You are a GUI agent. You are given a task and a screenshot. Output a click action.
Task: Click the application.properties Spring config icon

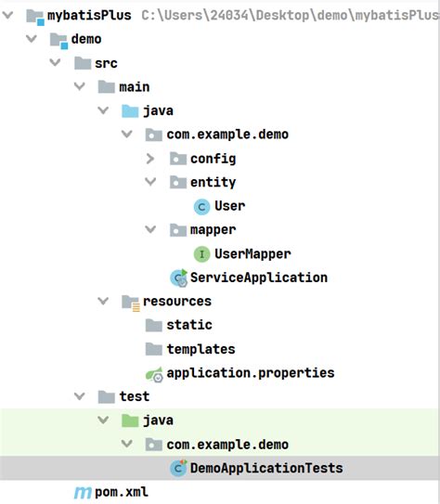(155, 374)
